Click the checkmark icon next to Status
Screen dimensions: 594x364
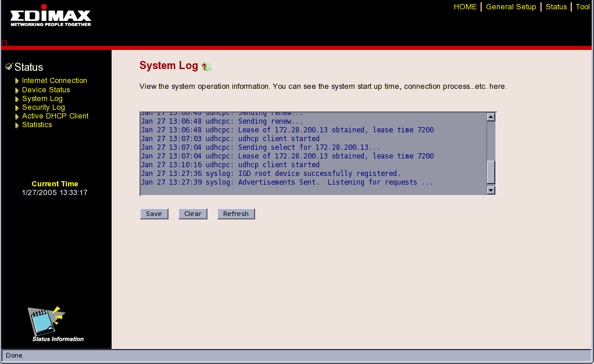(9, 67)
